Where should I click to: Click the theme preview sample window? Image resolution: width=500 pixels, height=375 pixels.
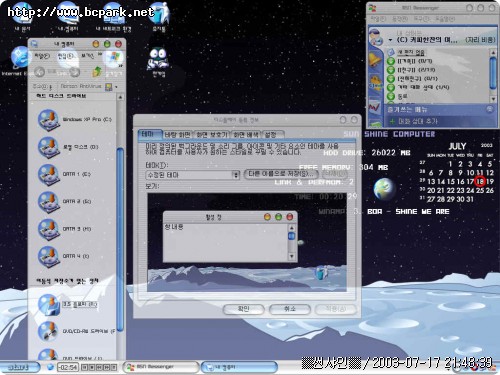point(230,236)
